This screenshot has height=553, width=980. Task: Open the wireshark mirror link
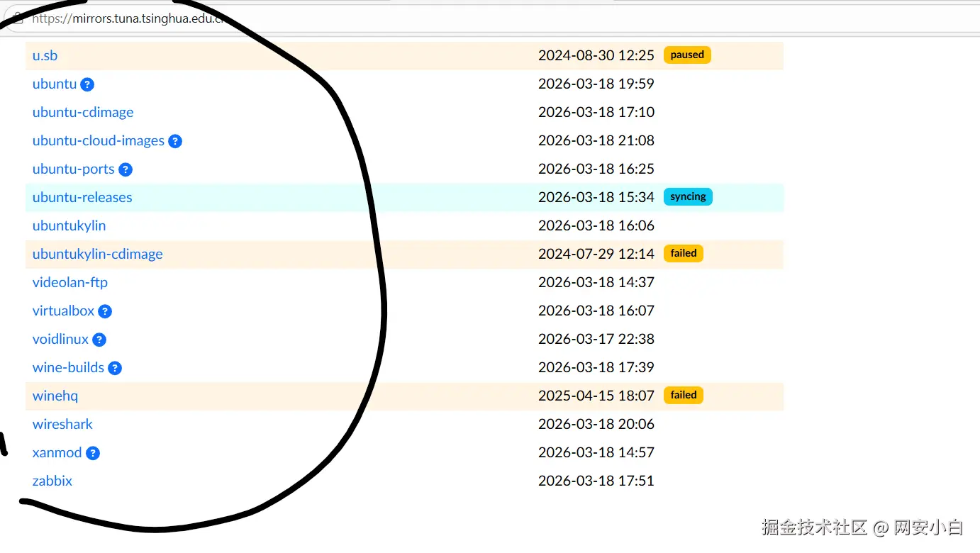pyautogui.click(x=62, y=424)
